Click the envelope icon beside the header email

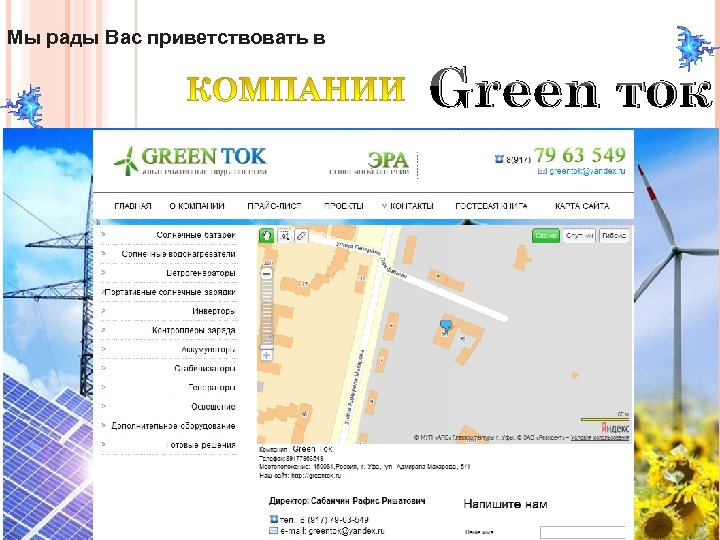tap(542, 171)
